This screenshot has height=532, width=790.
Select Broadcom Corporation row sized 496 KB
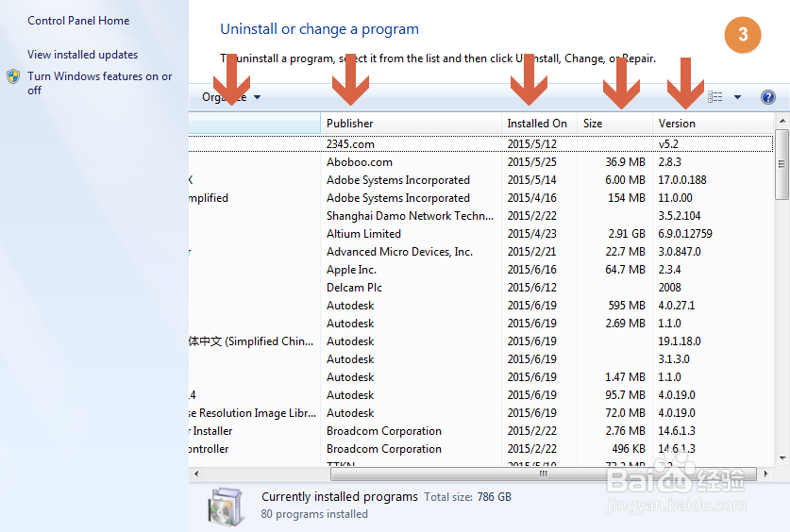pos(481,449)
